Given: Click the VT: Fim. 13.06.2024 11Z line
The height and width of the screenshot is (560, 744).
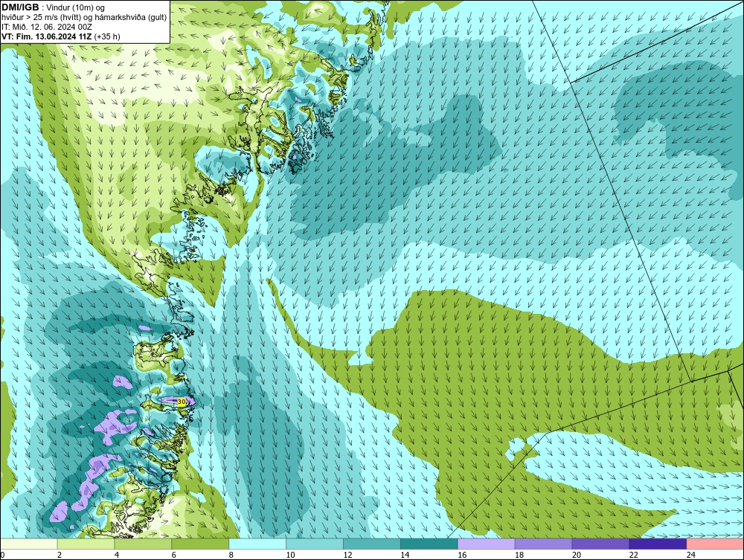Looking at the screenshot, I should (x=61, y=36).
